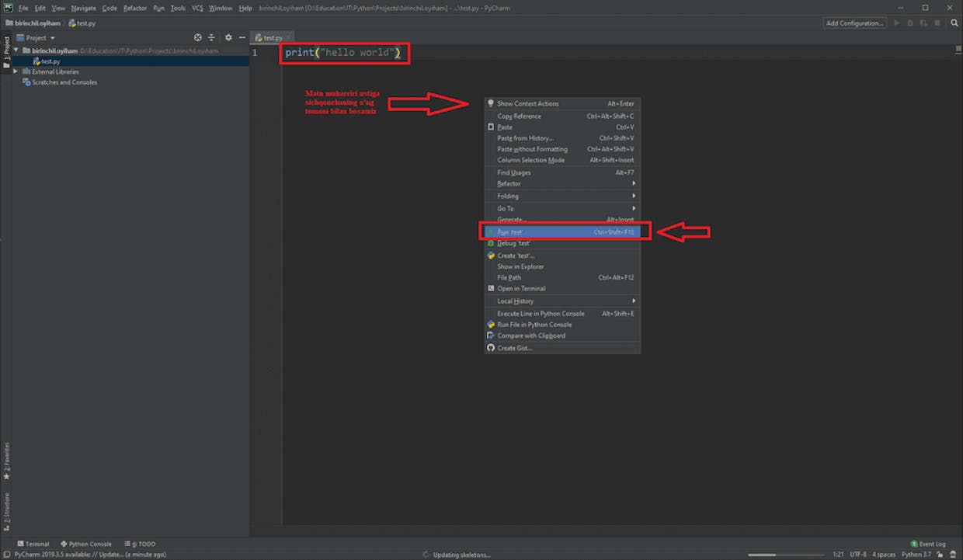Click the 1: Project side tab
This screenshot has width=963, height=560.
point(6,53)
